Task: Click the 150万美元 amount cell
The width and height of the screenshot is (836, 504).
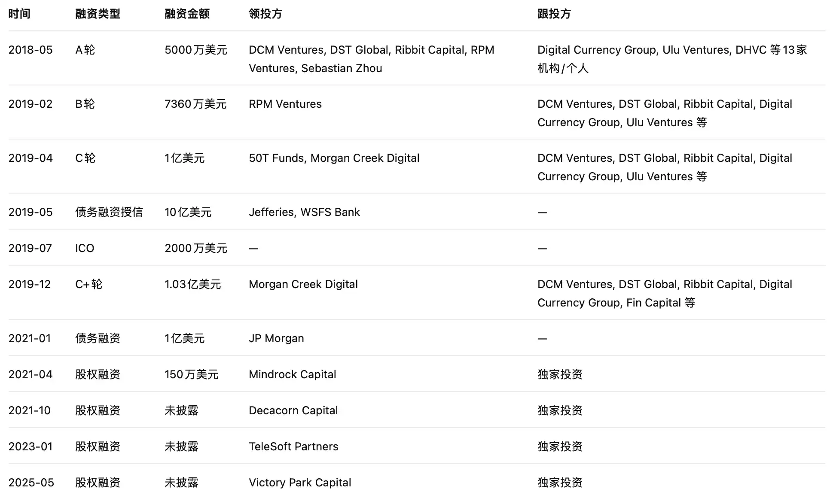Action: [x=191, y=374]
